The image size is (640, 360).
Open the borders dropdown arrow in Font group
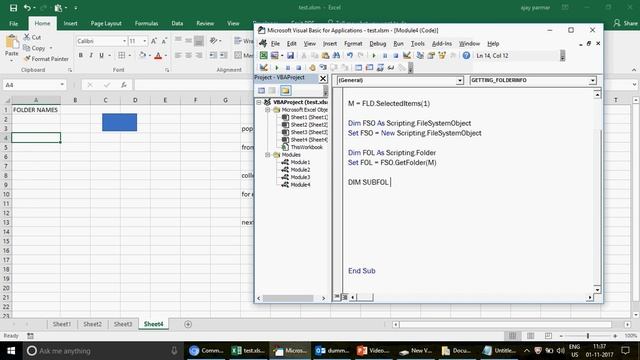tap(130, 56)
